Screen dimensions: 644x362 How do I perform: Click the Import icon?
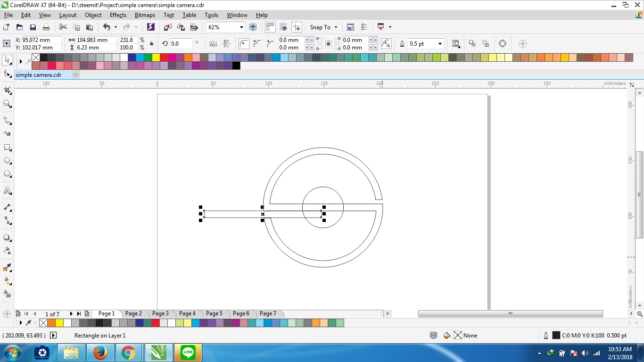(x=168, y=27)
